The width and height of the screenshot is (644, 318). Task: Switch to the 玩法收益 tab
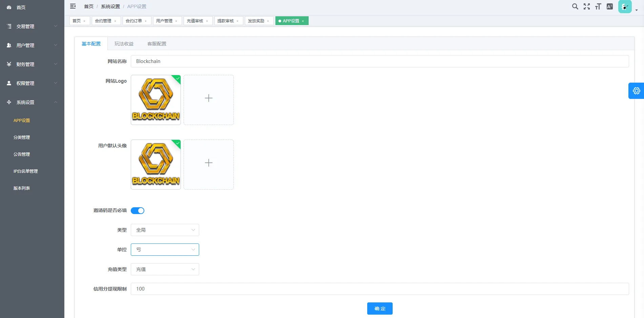point(124,43)
